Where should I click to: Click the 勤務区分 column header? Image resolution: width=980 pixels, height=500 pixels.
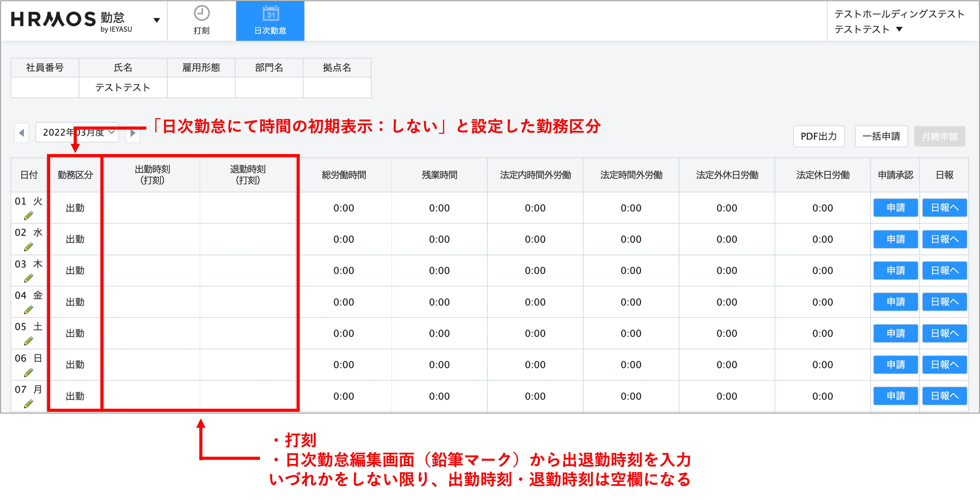click(x=75, y=175)
